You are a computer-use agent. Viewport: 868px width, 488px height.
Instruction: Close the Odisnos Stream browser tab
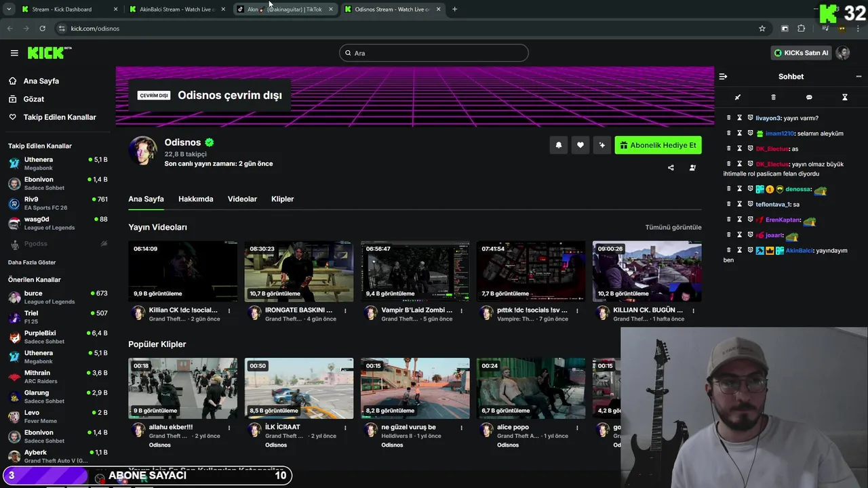point(438,9)
